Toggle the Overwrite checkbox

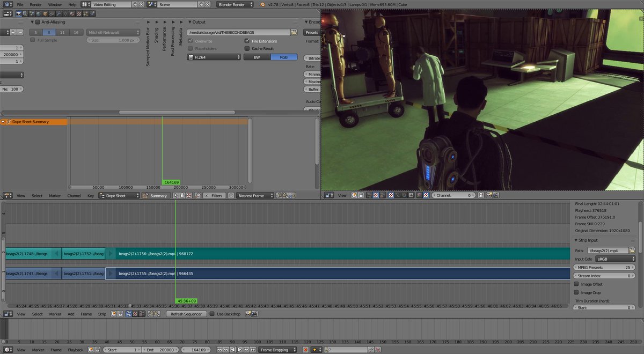[191, 41]
